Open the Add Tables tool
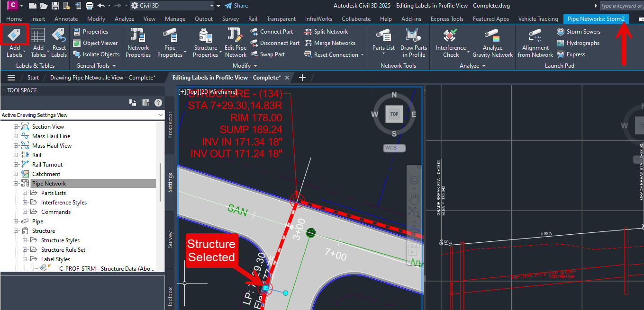The height and width of the screenshot is (310, 644). 38,43
